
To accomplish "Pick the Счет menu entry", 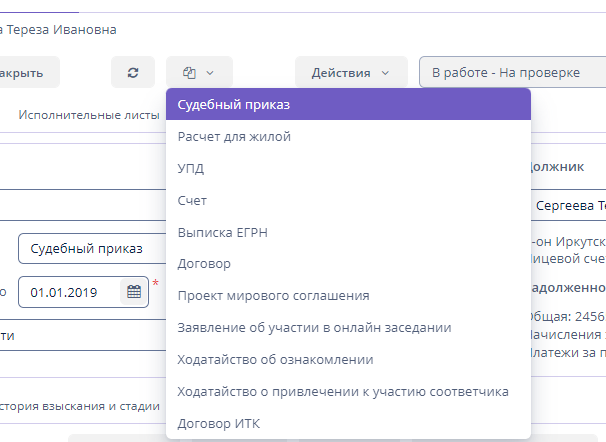I will point(192,200).
